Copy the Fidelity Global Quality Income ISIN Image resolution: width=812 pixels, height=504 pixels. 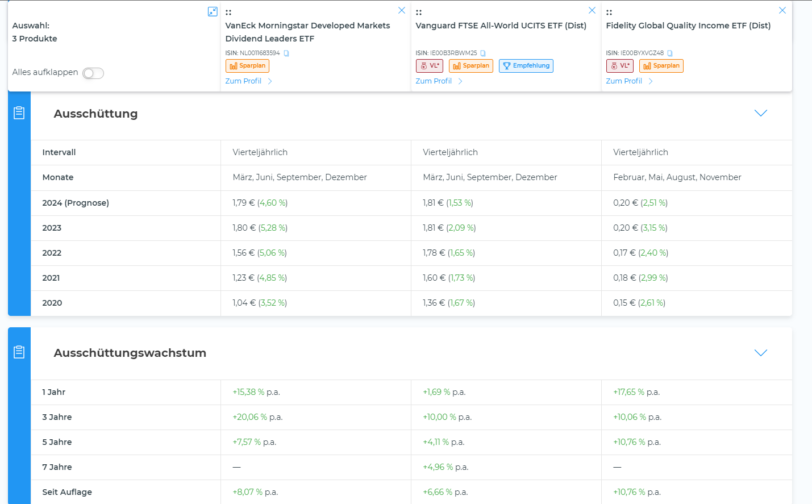tap(670, 53)
